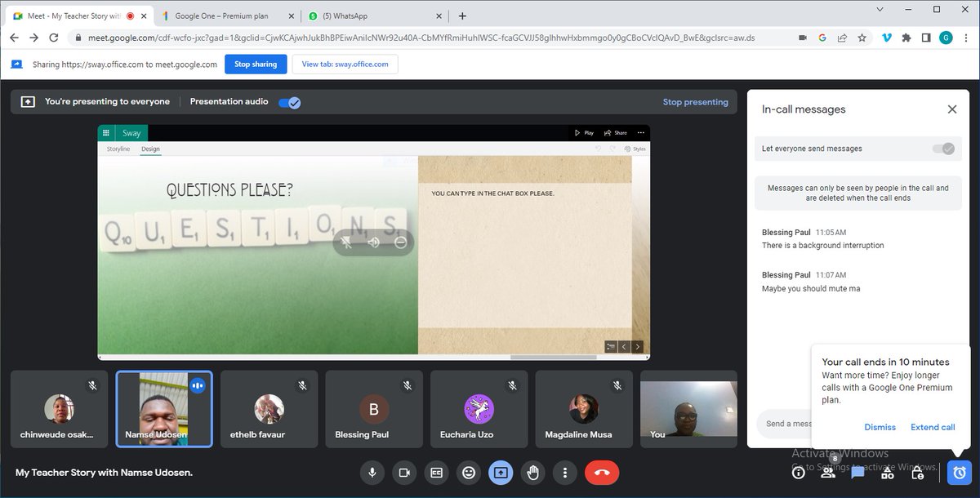Image resolution: width=980 pixels, height=498 pixels.
Task: Open Chrome's three-dot menu
Action: coord(966,38)
